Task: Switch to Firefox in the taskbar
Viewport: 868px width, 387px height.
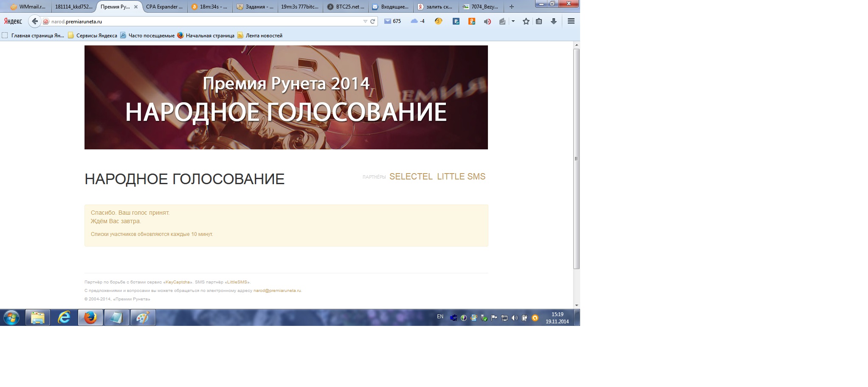Action: (x=90, y=317)
